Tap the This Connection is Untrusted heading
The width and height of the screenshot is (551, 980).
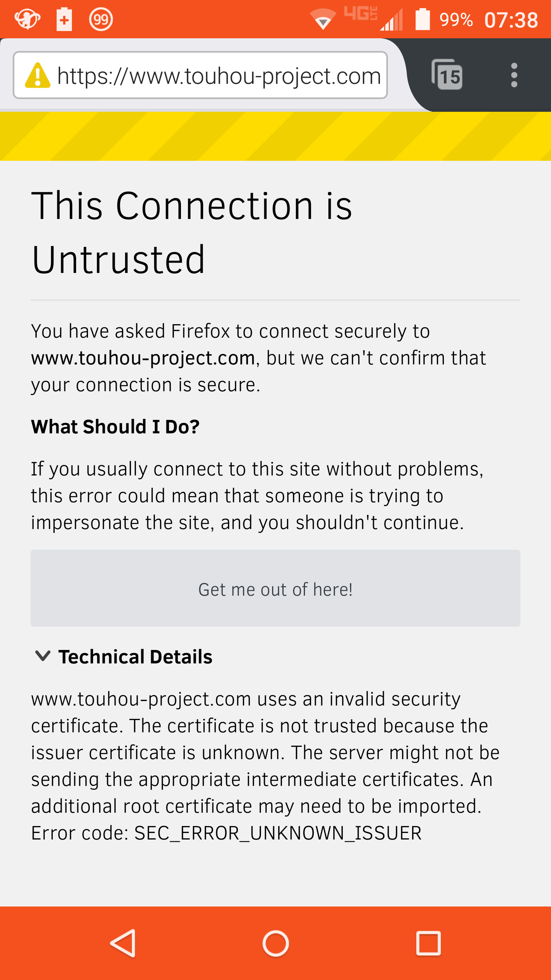pos(191,232)
